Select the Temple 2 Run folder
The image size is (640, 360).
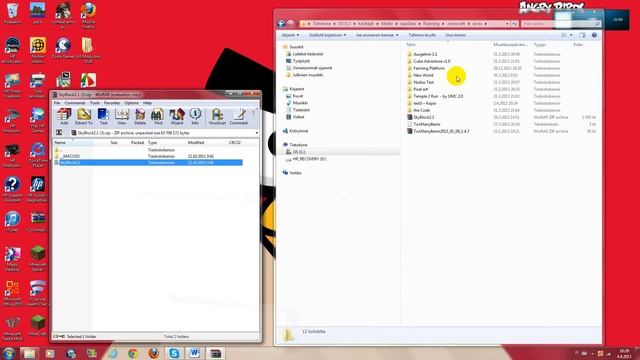(438, 96)
